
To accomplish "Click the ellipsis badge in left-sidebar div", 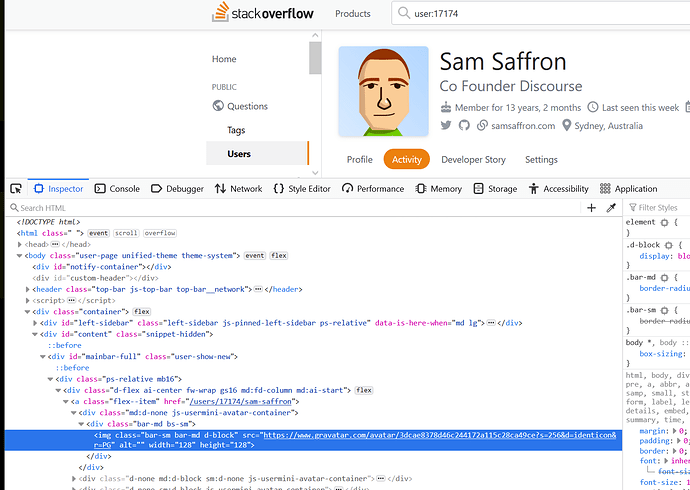I will tap(491, 323).
